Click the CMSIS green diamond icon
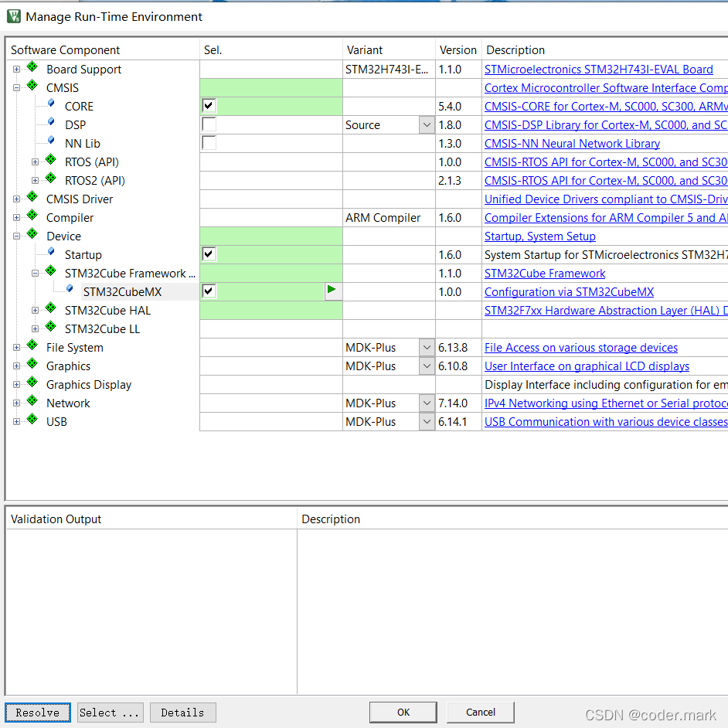The width and height of the screenshot is (728, 728). 32,86
